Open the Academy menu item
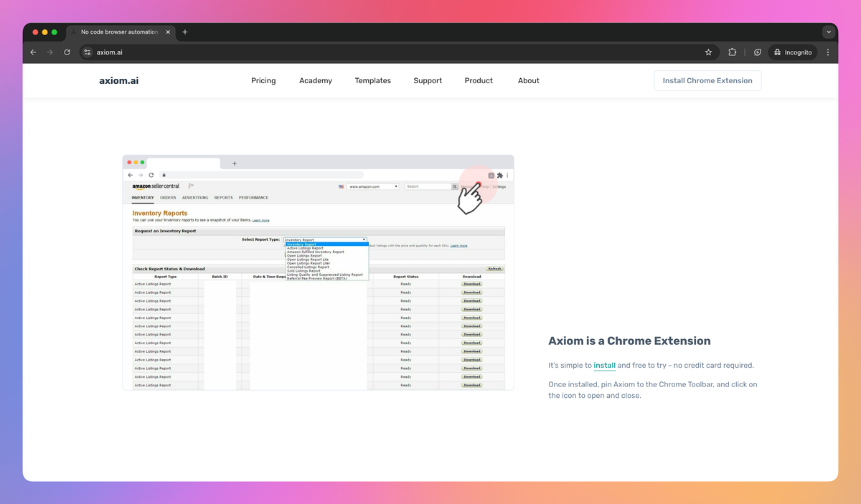The image size is (861, 504). [316, 80]
